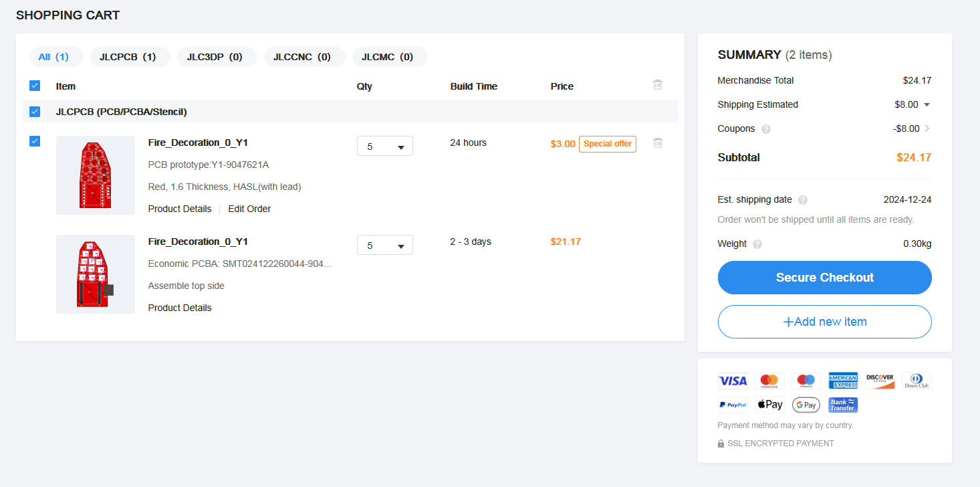The height and width of the screenshot is (487, 980).
Task: Click the PayPal payment icon
Action: (x=733, y=405)
